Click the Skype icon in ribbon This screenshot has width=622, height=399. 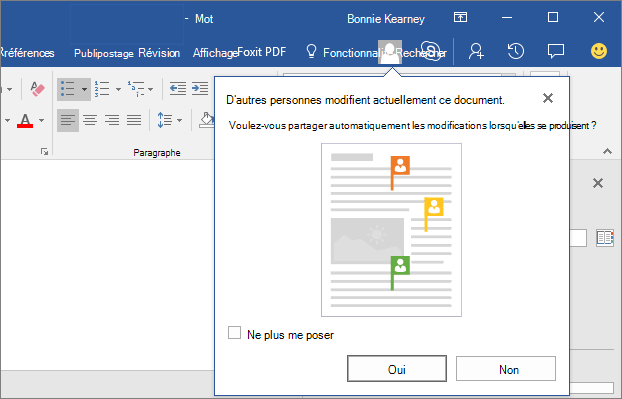tap(430, 51)
